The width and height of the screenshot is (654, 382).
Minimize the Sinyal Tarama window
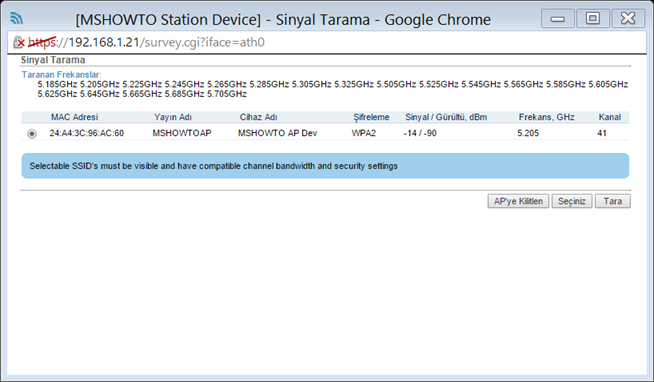(x=558, y=19)
